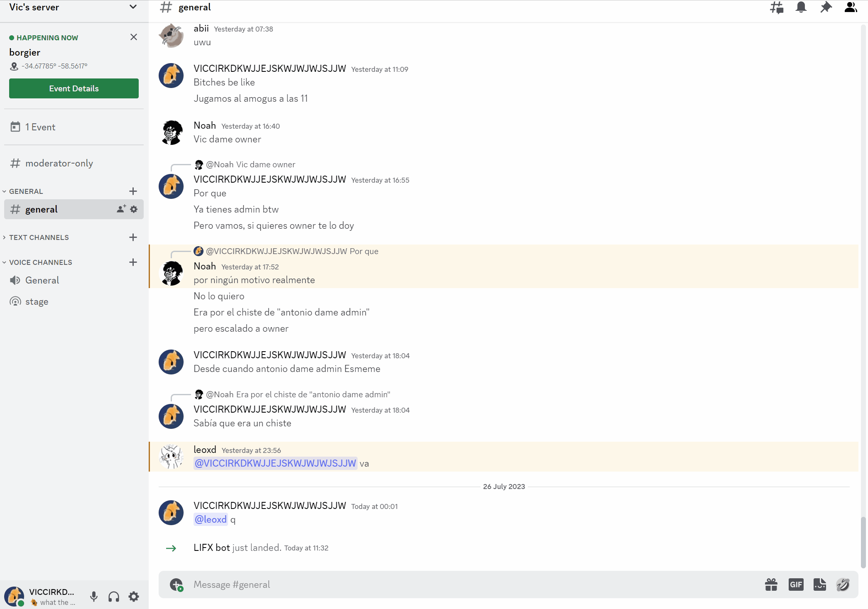Click the add voice channel icon
Viewport: 868px width, 609px height.
tap(132, 262)
